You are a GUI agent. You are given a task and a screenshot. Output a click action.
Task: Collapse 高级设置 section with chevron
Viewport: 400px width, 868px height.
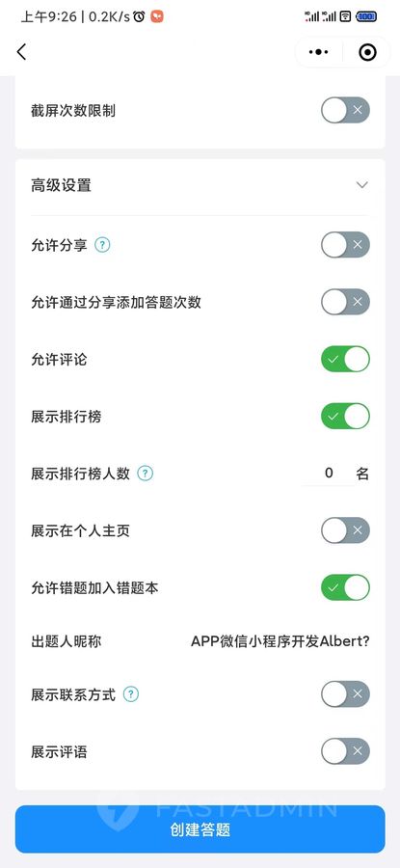361,185
